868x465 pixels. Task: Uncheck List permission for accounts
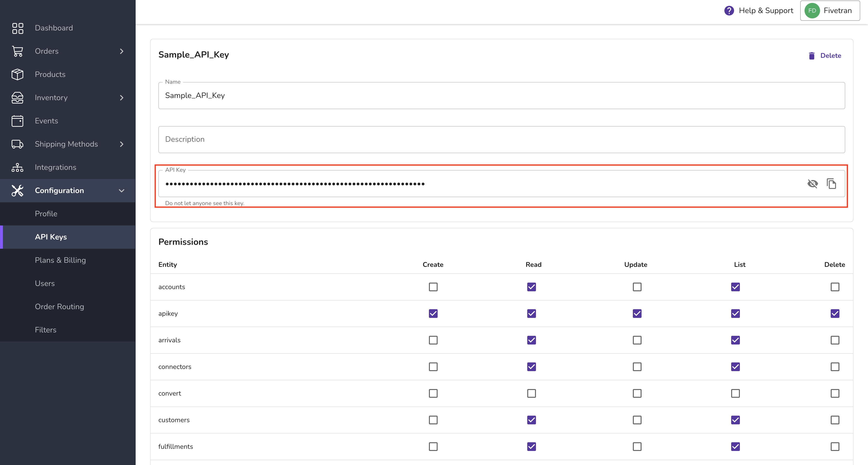click(735, 287)
